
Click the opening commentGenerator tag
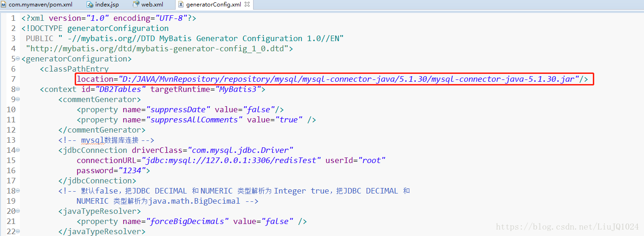(x=100, y=99)
